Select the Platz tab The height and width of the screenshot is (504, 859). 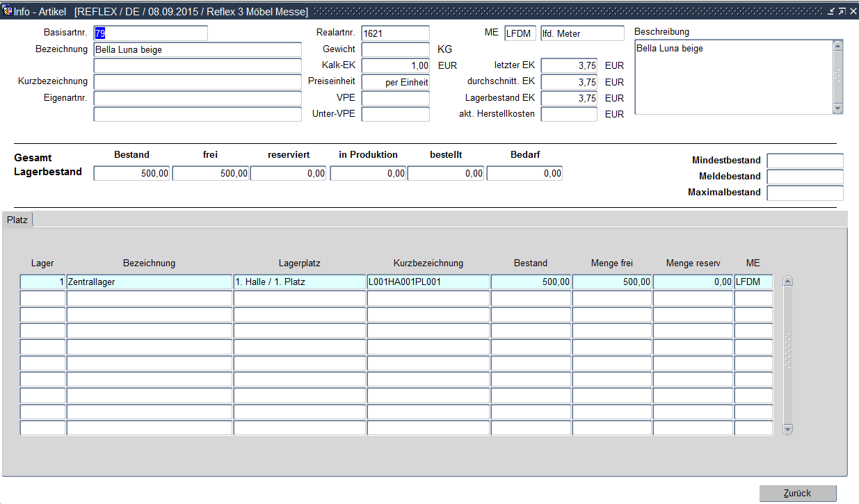point(17,220)
